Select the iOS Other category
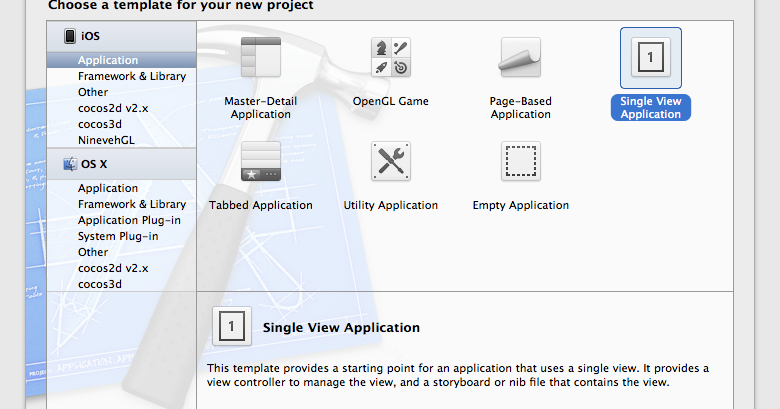Screen dimensions: 780x409 point(93,92)
